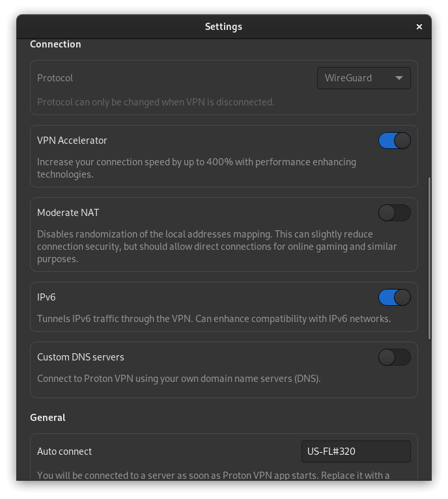
Task: Close the Settings window
Action: [x=419, y=27]
